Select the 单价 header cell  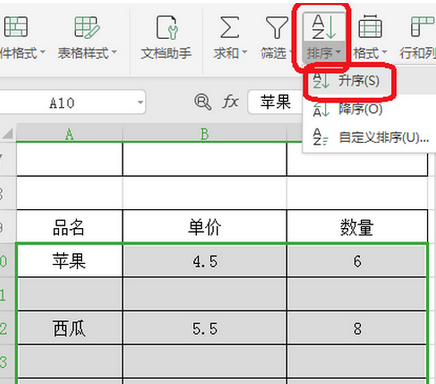click(x=205, y=227)
